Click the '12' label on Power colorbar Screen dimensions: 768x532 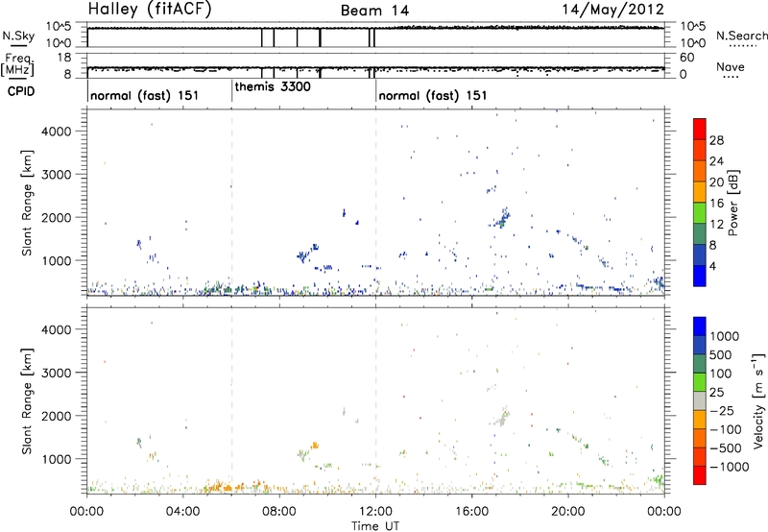(x=716, y=225)
